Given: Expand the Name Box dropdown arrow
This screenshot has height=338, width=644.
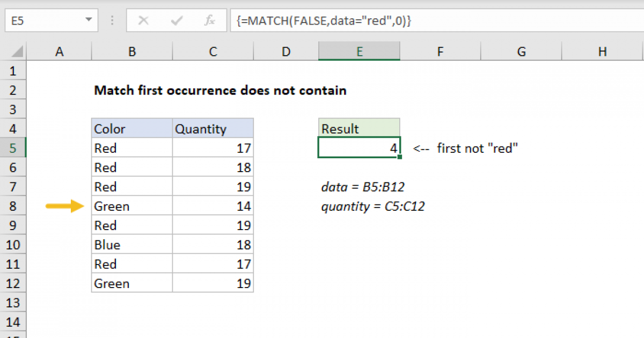Looking at the screenshot, I should click(x=88, y=21).
